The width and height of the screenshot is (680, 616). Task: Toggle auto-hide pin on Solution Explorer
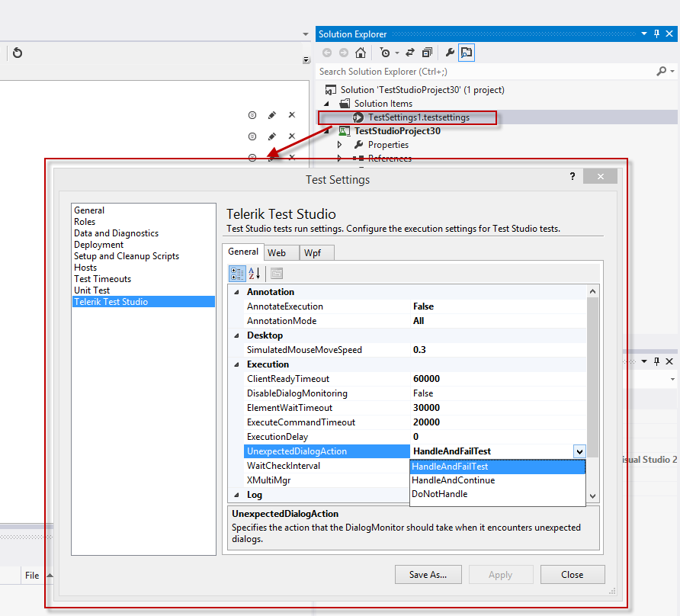[x=656, y=34]
